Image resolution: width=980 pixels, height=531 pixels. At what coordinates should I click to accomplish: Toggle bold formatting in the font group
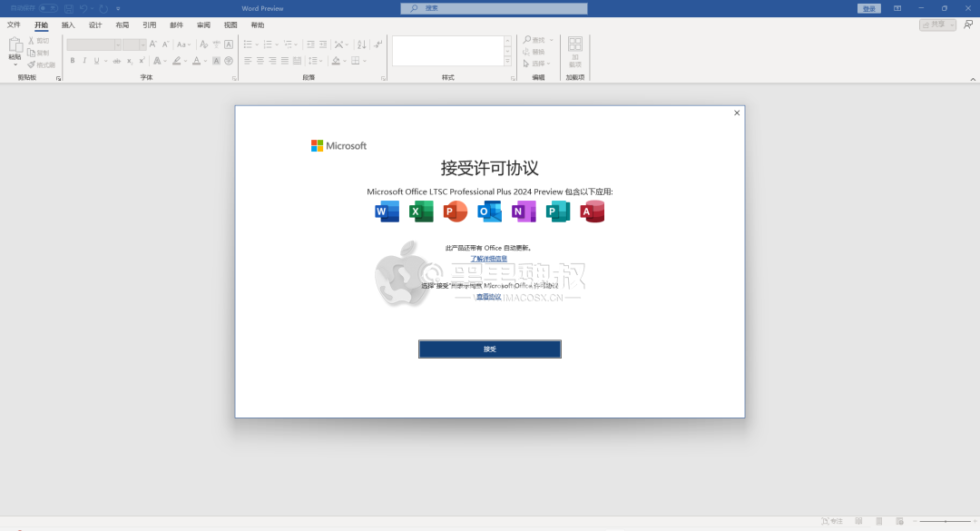coord(71,61)
